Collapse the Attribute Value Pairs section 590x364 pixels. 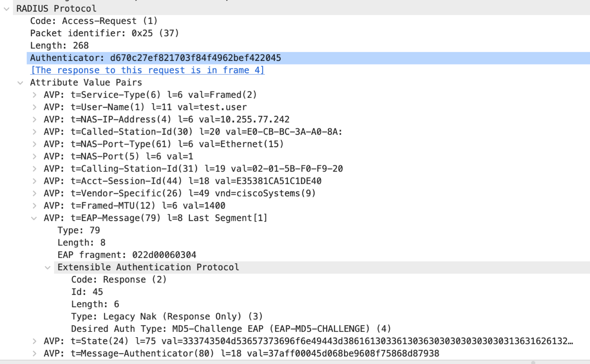click(20, 82)
